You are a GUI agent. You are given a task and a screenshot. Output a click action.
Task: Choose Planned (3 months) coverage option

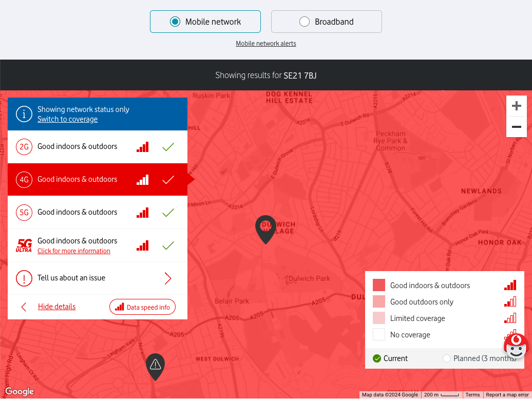click(447, 358)
